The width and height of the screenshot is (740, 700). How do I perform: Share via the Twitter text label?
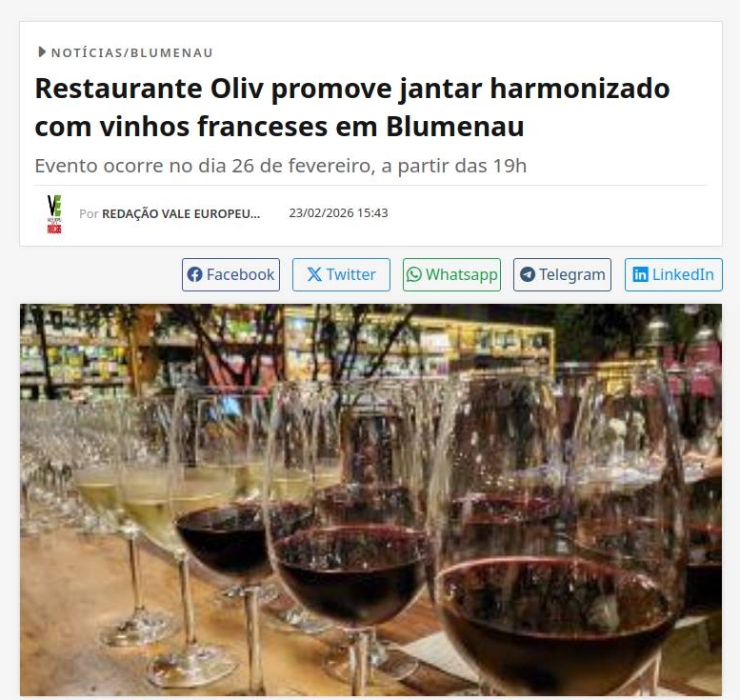(351, 274)
